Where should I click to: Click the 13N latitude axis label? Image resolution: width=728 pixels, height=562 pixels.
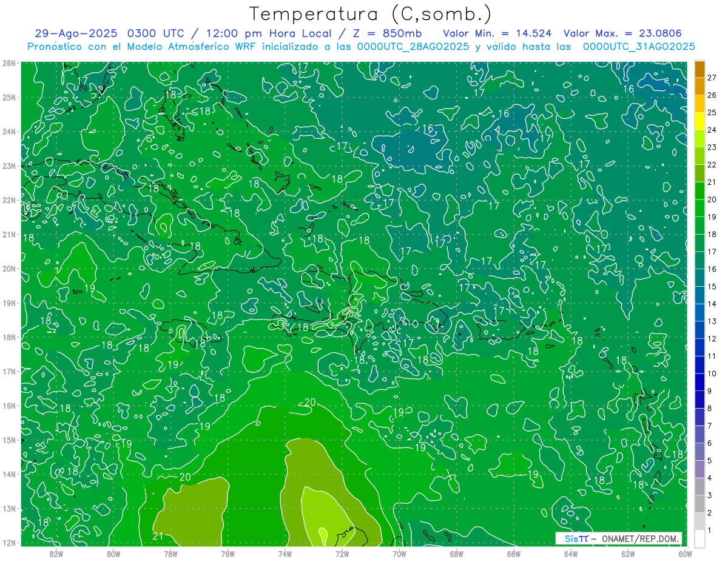click(8, 508)
